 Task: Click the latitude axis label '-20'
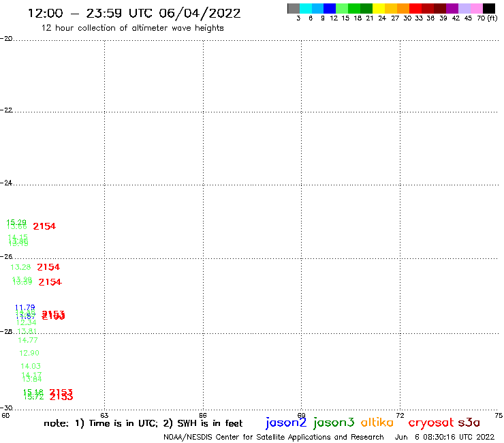(x=6, y=39)
